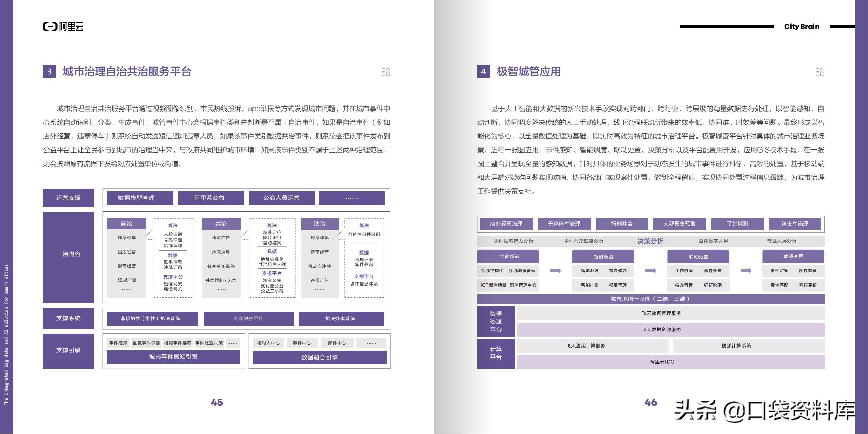Click grid icon beside section 4 heading
868x434 pixels.
820,72
